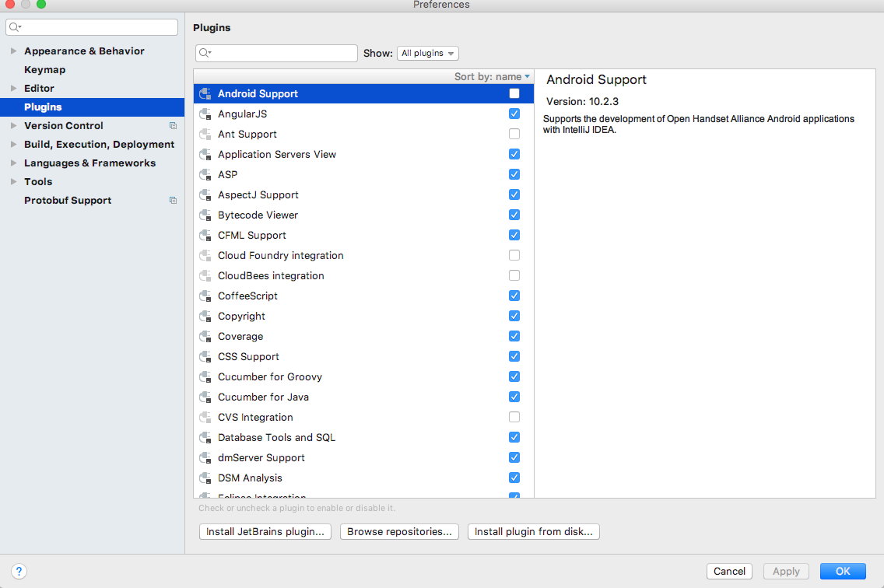Click the plugin icon beside CSS Support
884x588 pixels.
pyautogui.click(x=205, y=357)
